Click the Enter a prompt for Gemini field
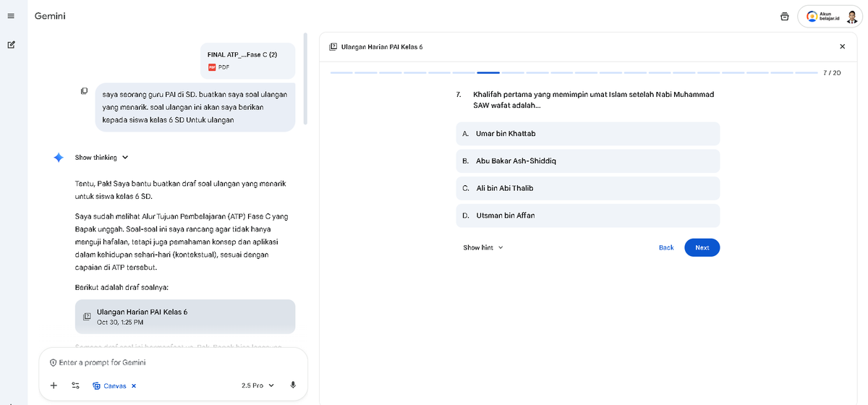 pos(174,362)
